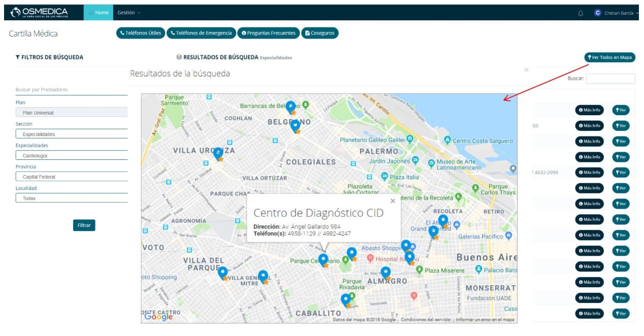The height and width of the screenshot is (336, 644).
Task: Click the notification bell icon
Action: pyautogui.click(x=581, y=13)
